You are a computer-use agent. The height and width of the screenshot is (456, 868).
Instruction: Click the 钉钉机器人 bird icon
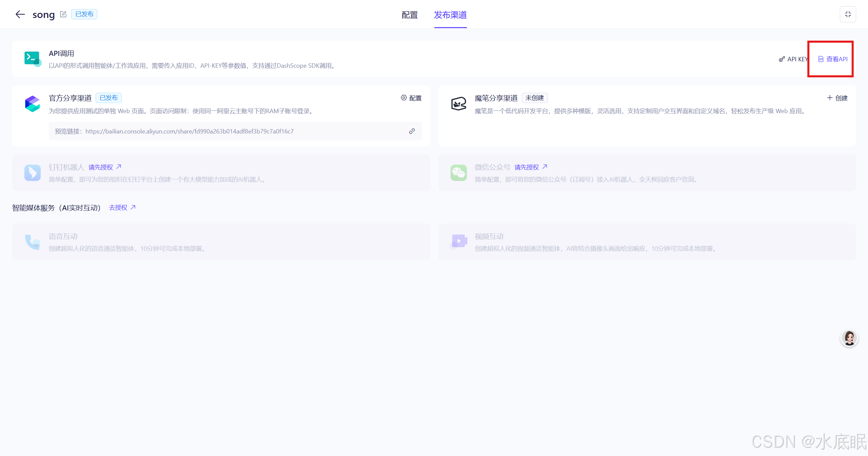(33, 173)
